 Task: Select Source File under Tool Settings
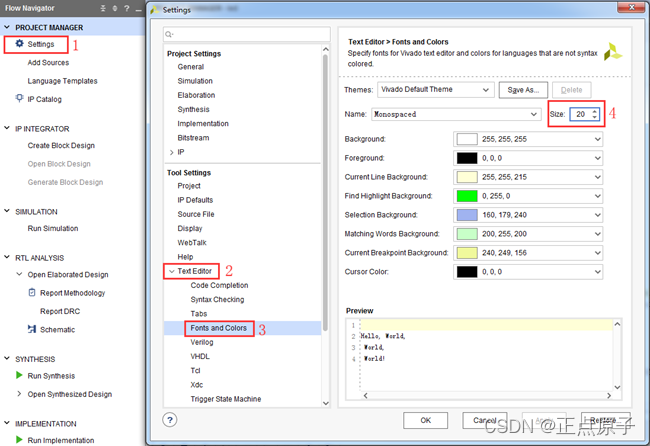click(196, 214)
